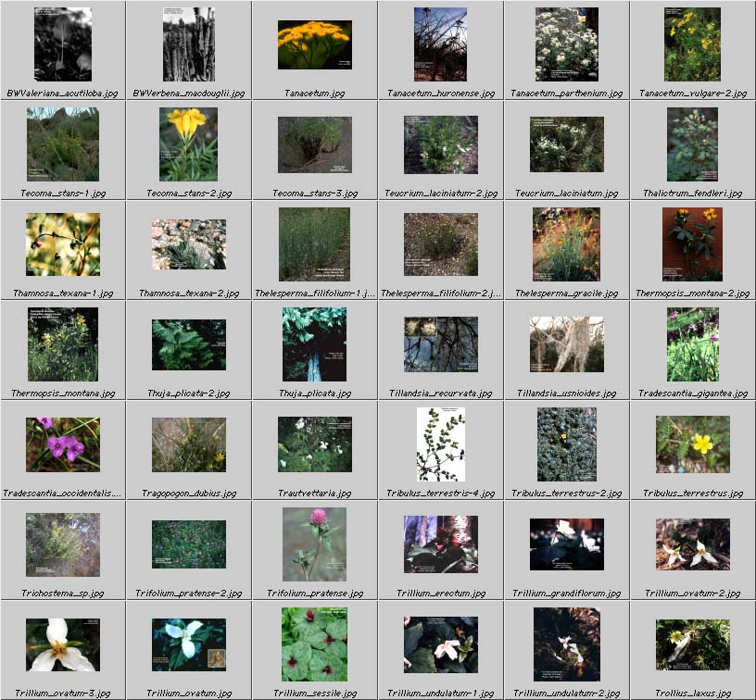
Task: Open the Tecoma_stans-2.jpg yellow flower image
Action: pyautogui.click(x=188, y=144)
